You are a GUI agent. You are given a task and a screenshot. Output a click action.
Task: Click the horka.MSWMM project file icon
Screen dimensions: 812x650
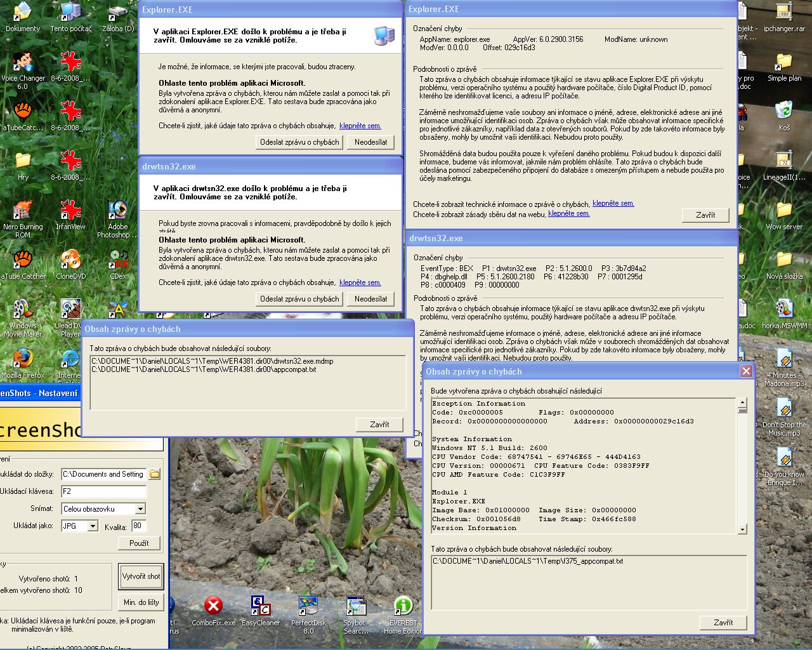pyautogui.click(x=784, y=314)
